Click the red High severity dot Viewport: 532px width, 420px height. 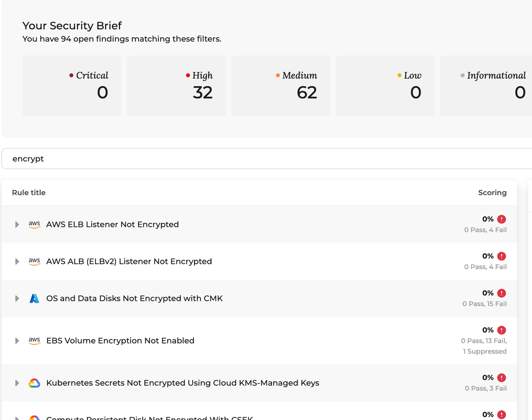187,75
